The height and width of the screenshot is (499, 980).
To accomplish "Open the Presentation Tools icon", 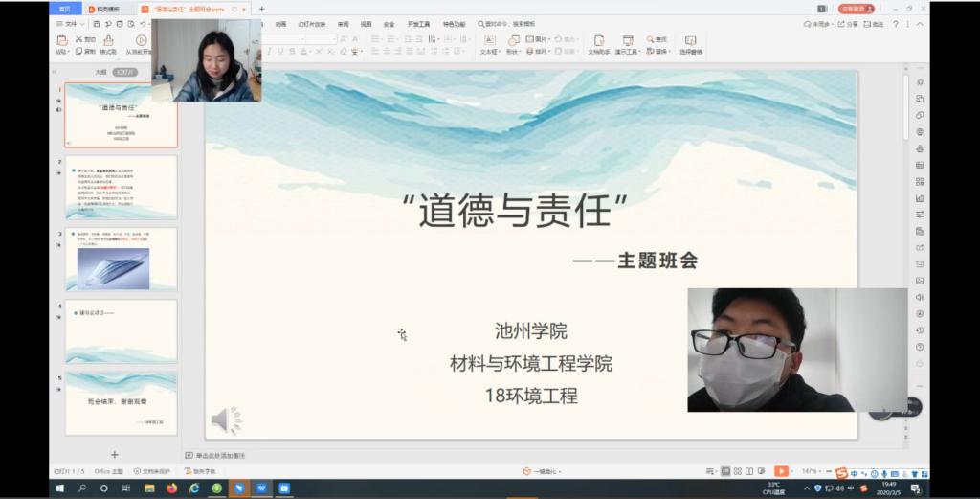I will tap(628, 41).
